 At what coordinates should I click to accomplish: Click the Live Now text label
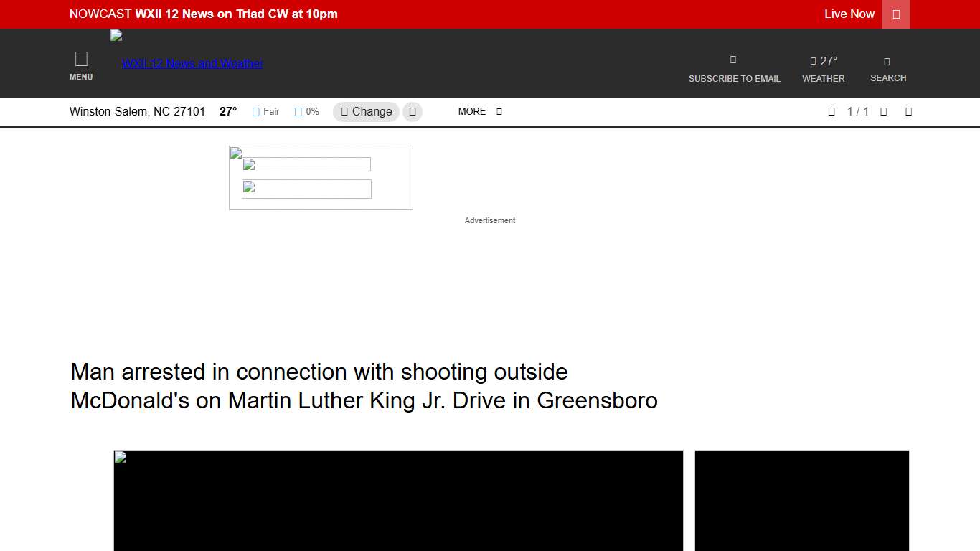849,14
